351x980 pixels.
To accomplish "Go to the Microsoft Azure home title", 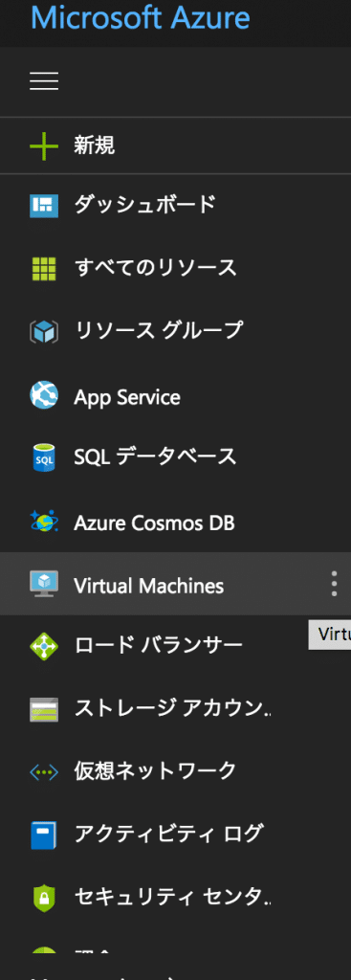I will (x=141, y=17).
